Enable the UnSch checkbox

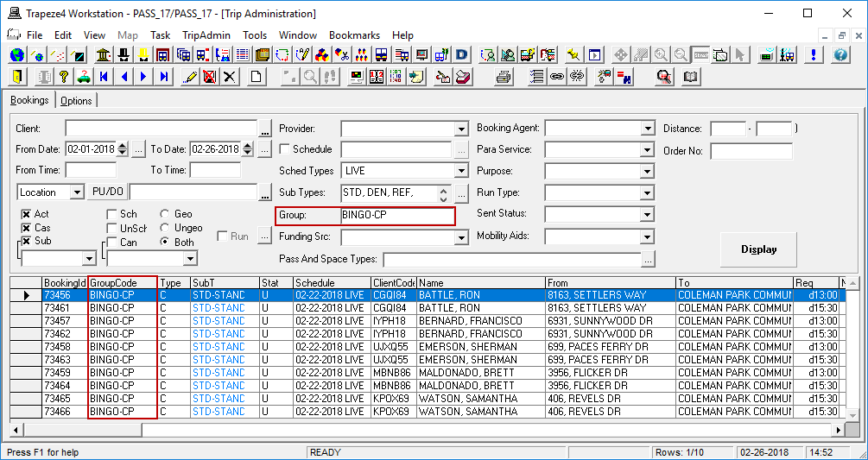click(111, 228)
